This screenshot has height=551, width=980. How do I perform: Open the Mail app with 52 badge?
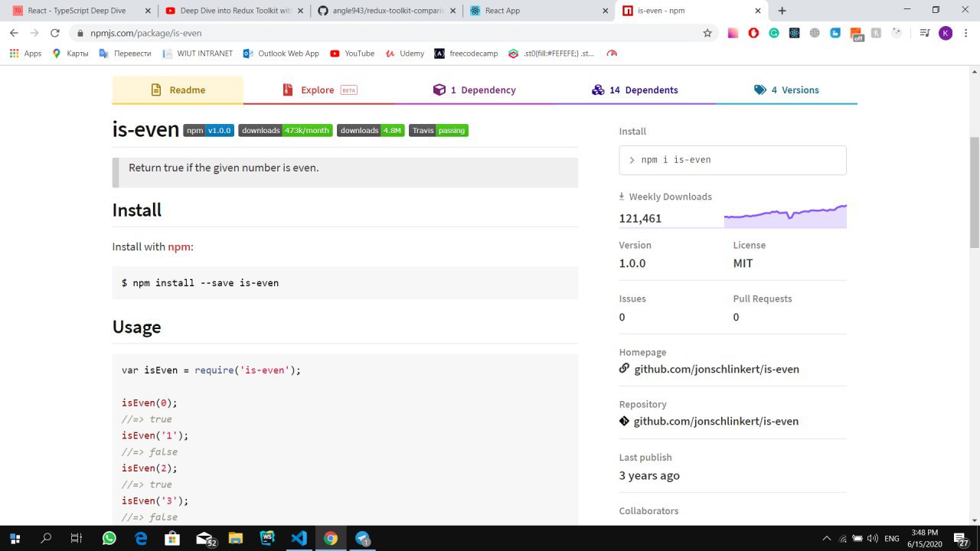coord(205,538)
